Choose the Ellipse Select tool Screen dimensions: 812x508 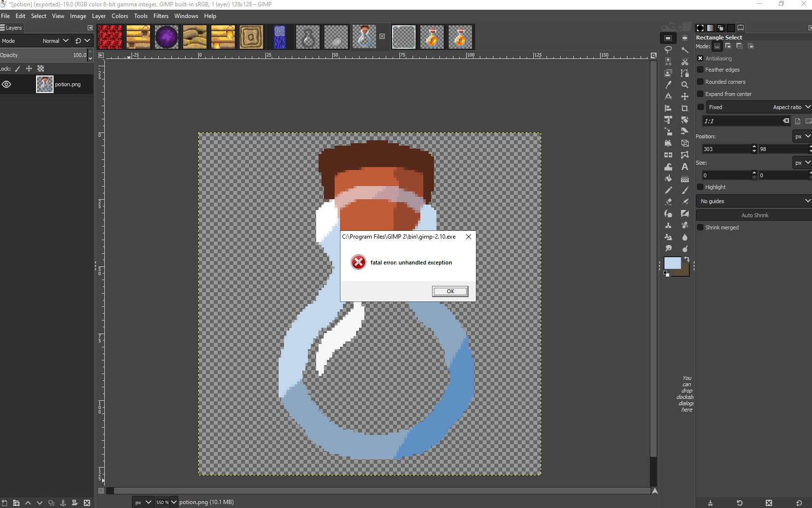[685, 38]
